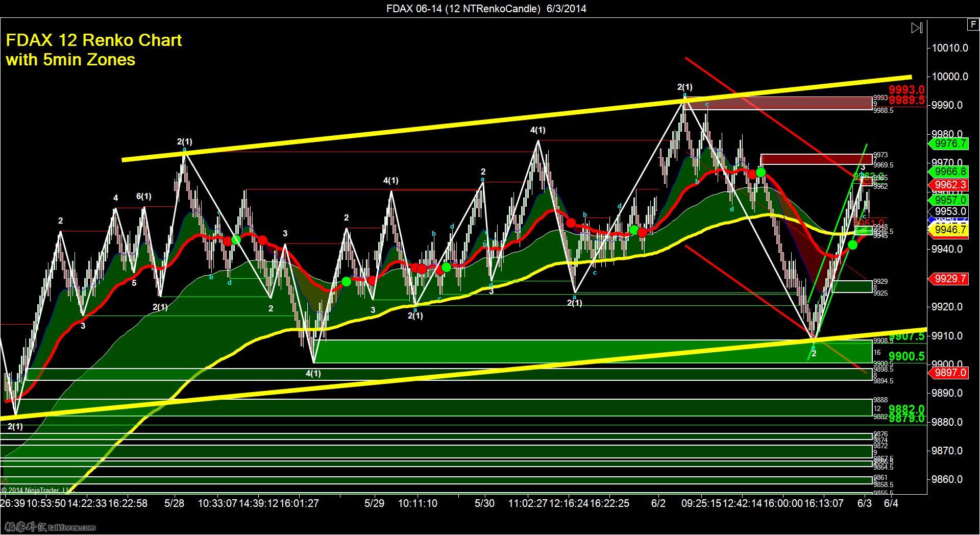Screen dimensions: 980x535
Task: Select the wave label 5 below the red average
Action: pos(134,283)
